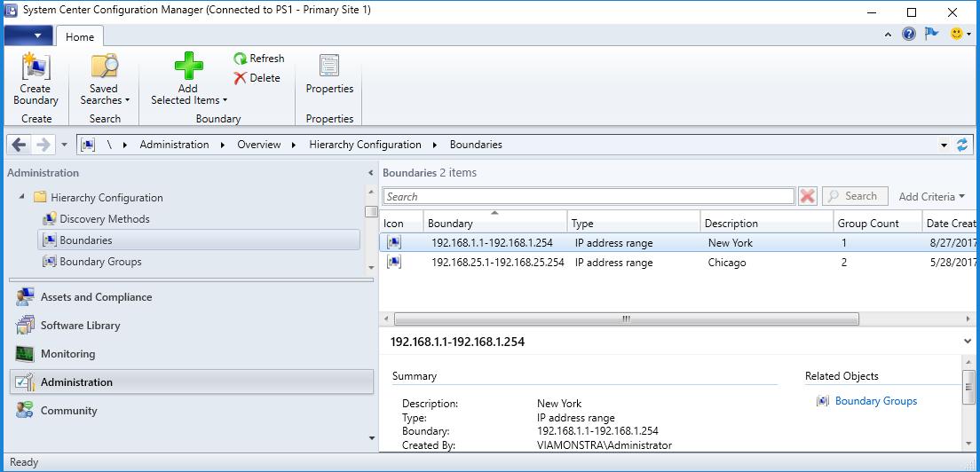Click the Monitoring workspace icon

25,354
